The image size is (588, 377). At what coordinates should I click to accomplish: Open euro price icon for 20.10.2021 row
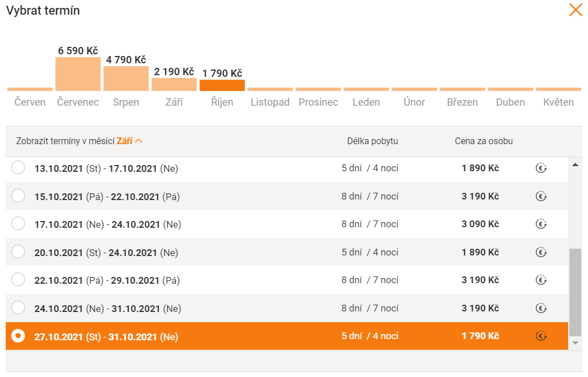(x=541, y=252)
